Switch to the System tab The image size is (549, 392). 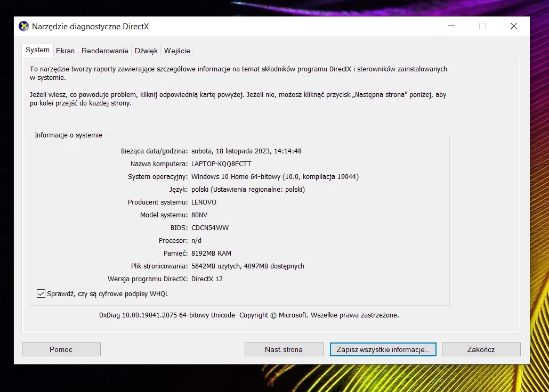click(x=37, y=50)
